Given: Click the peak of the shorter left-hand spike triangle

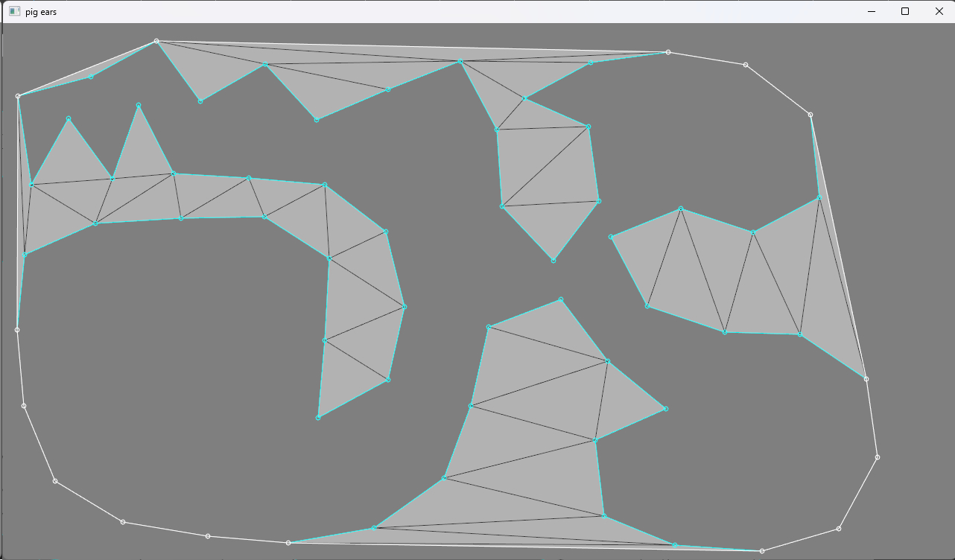Looking at the screenshot, I should click(x=69, y=118).
